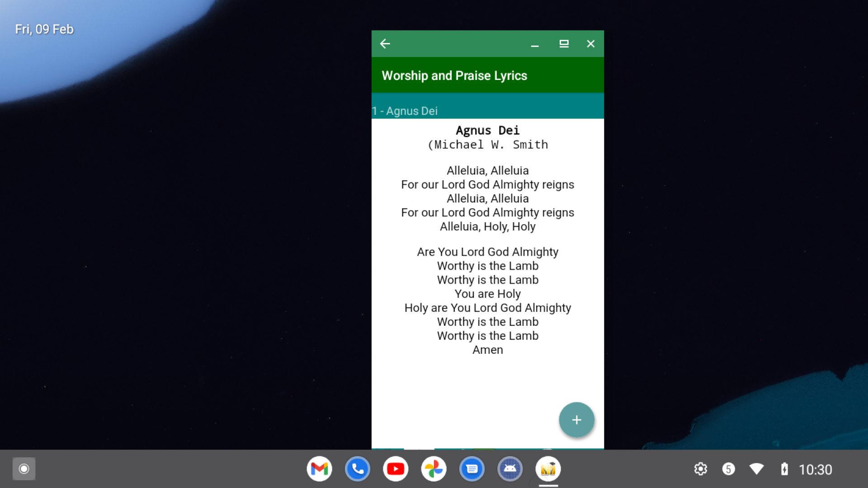
Task: Tap the teal plus floating button
Action: [x=576, y=420]
